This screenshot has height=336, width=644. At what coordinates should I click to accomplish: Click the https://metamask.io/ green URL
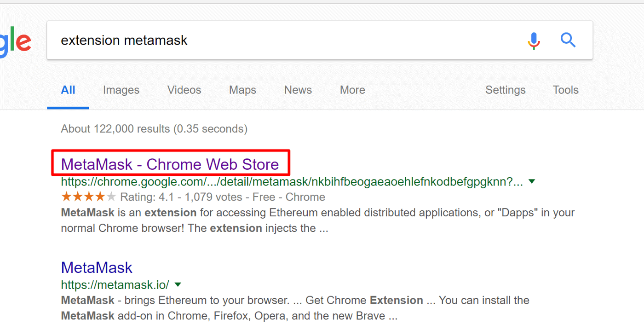pos(115,284)
